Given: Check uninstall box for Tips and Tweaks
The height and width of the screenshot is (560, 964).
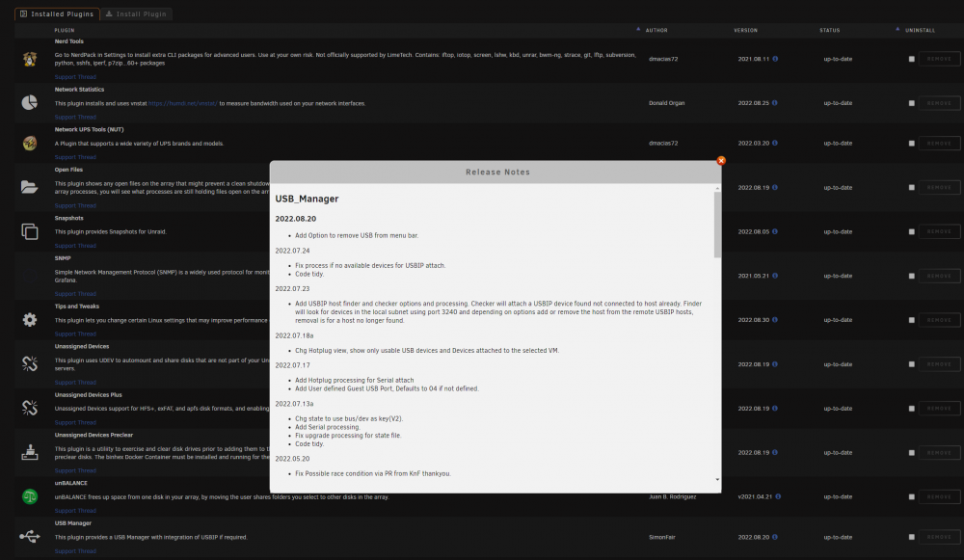Looking at the screenshot, I should 912,320.
